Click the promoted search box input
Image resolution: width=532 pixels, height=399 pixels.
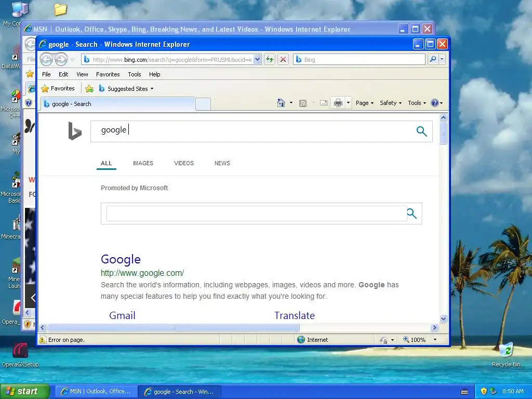[257, 214]
